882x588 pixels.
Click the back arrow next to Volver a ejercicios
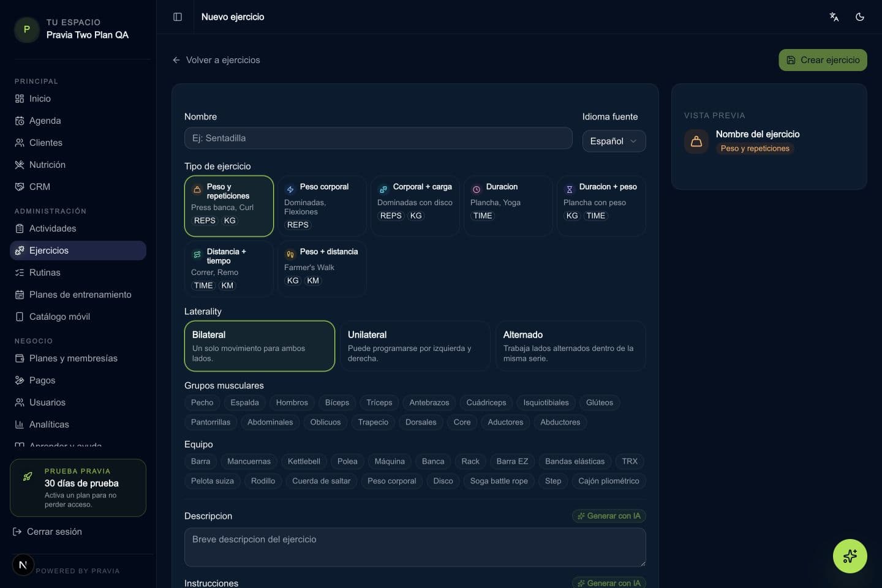click(x=176, y=60)
